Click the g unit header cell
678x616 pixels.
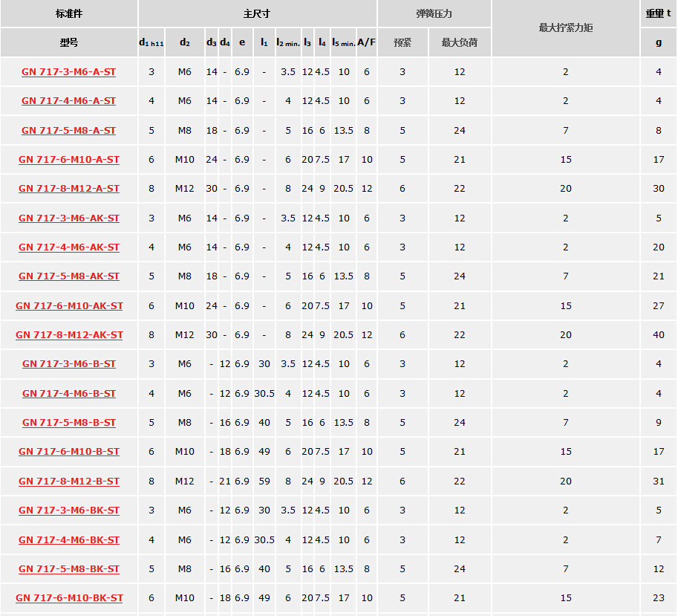[x=659, y=42]
